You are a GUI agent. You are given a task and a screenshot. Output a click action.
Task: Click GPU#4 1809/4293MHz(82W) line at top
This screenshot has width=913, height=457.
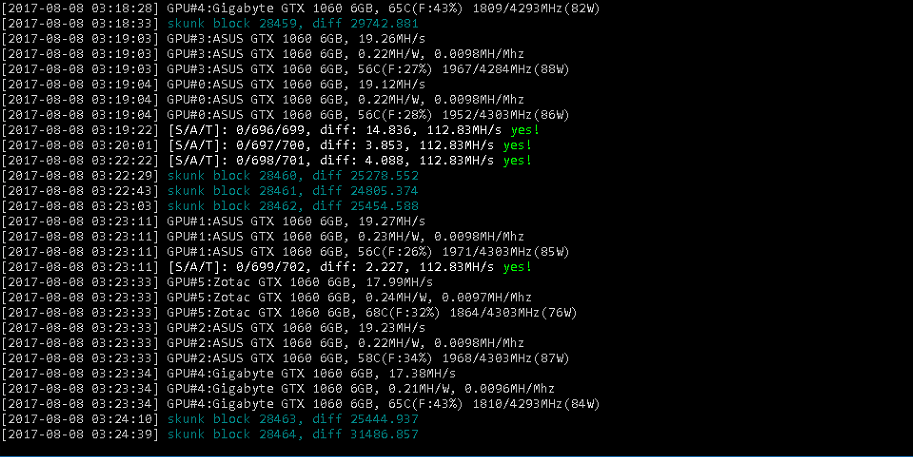point(301,9)
